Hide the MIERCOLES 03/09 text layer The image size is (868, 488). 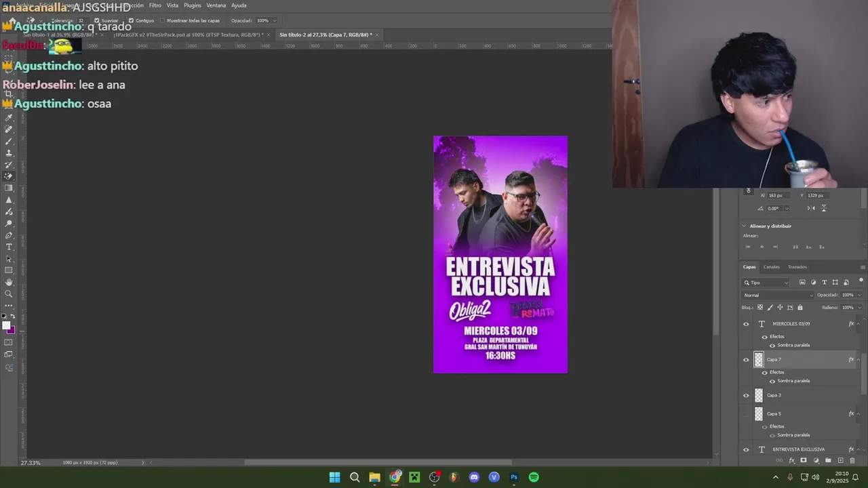(x=746, y=324)
